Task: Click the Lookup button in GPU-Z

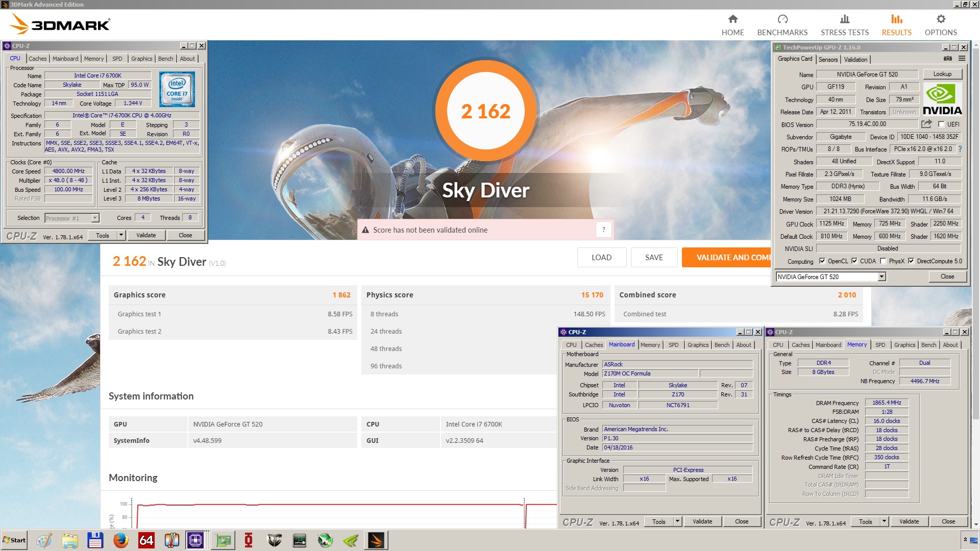Action: point(942,74)
